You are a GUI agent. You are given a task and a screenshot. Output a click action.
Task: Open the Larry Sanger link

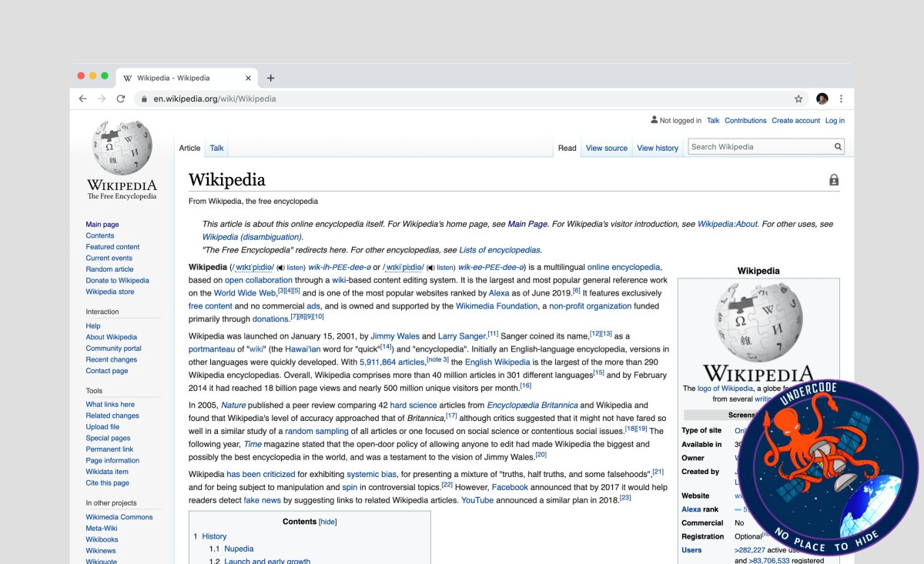[x=462, y=336]
